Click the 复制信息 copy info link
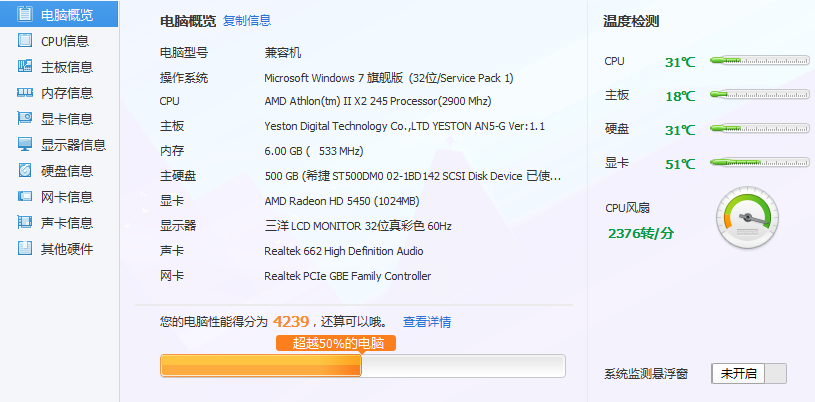 [x=247, y=21]
